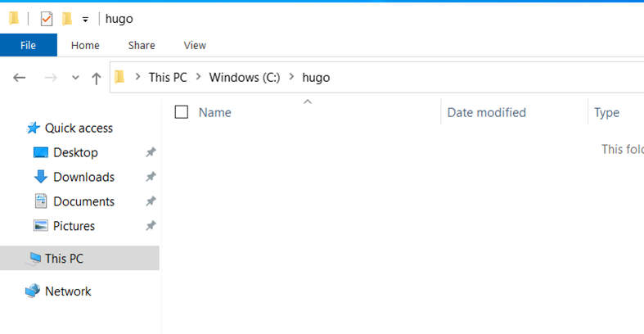
Task: Go back using the left arrow
Action: 20,78
